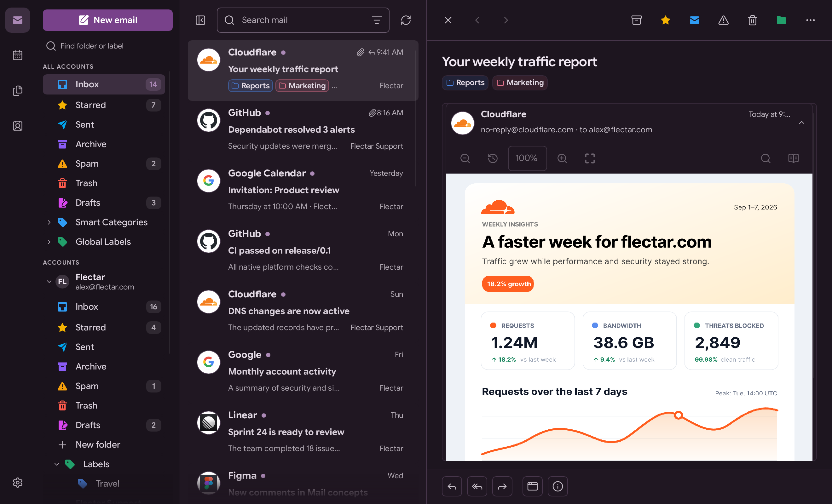Image resolution: width=832 pixels, height=504 pixels.
Task: Open email in new window
Action: coord(533,486)
